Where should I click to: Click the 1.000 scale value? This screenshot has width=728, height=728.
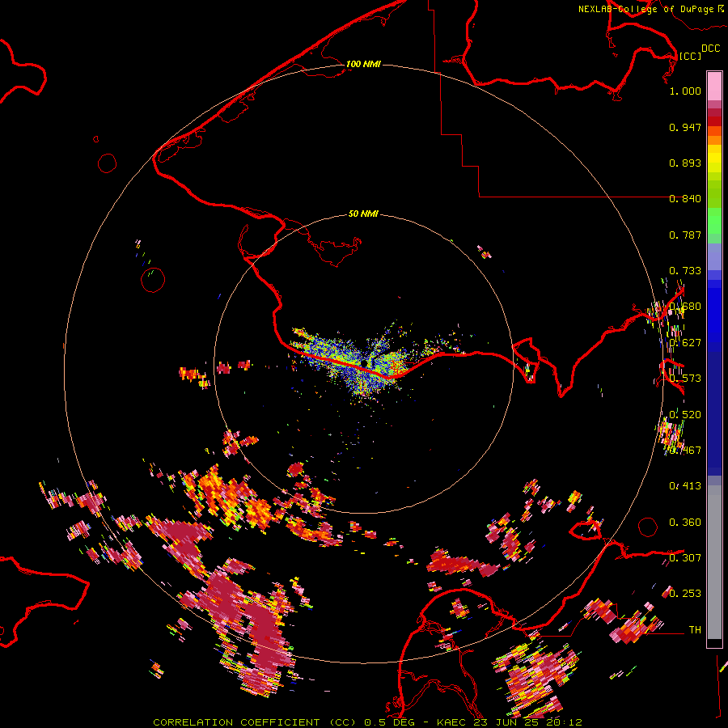(685, 91)
